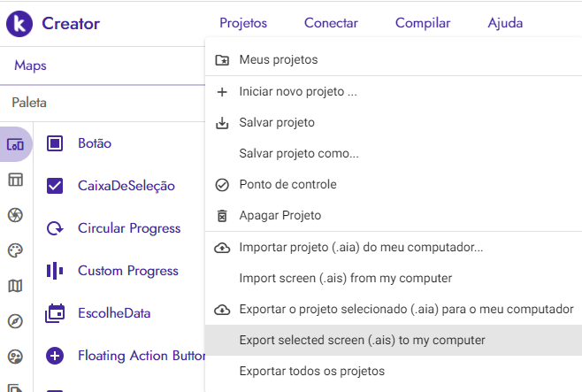Choose the Circular Progress component
The width and height of the screenshot is (582, 392).
coord(128,228)
